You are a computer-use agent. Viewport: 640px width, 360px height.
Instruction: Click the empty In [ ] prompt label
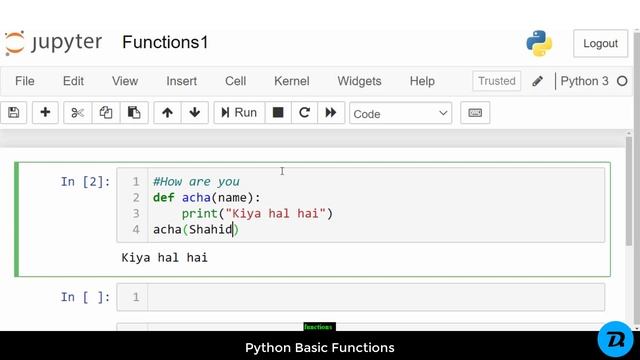click(x=85, y=297)
